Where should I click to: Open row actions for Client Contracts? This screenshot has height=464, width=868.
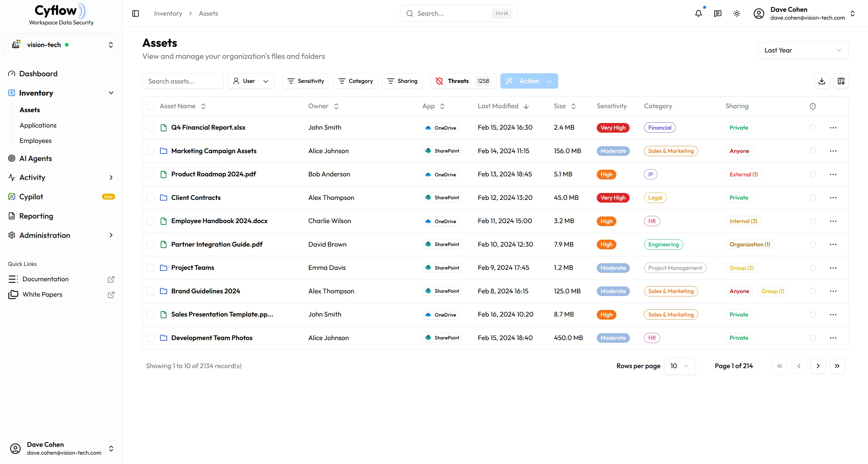[833, 198]
